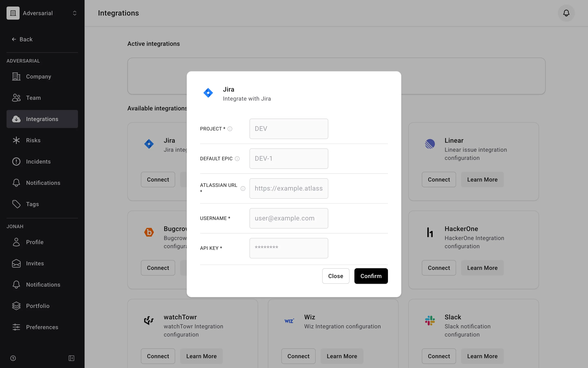Image resolution: width=588 pixels, height=368 pixels.
Task: Open Profile in the sidebar
Action: pyautogui.click(x=42, y=242)
